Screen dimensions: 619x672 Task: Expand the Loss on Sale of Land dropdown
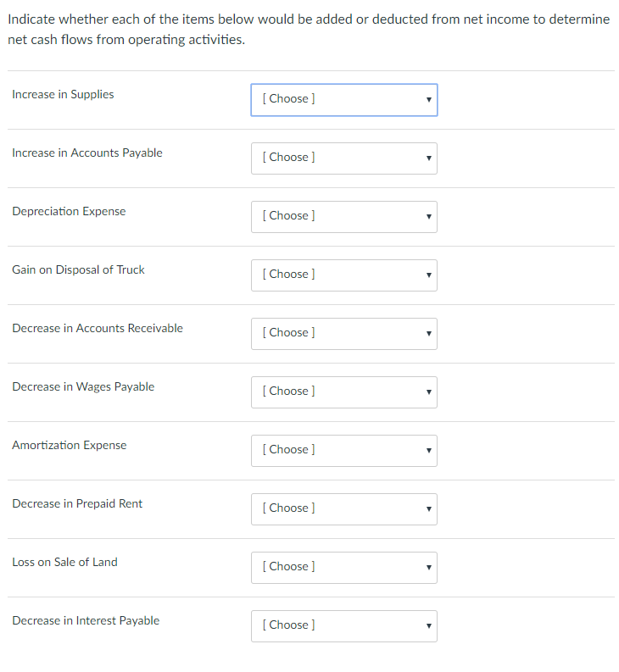[343, 567]
